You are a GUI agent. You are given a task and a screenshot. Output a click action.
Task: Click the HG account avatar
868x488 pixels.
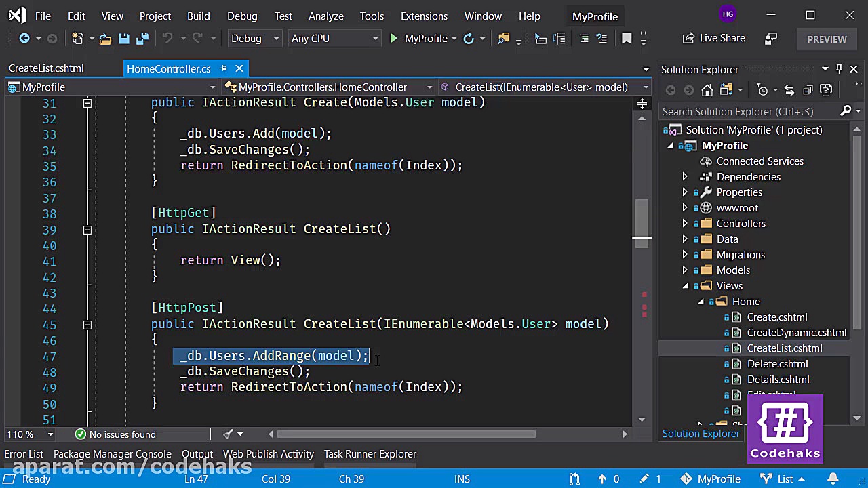click(728, 14)
